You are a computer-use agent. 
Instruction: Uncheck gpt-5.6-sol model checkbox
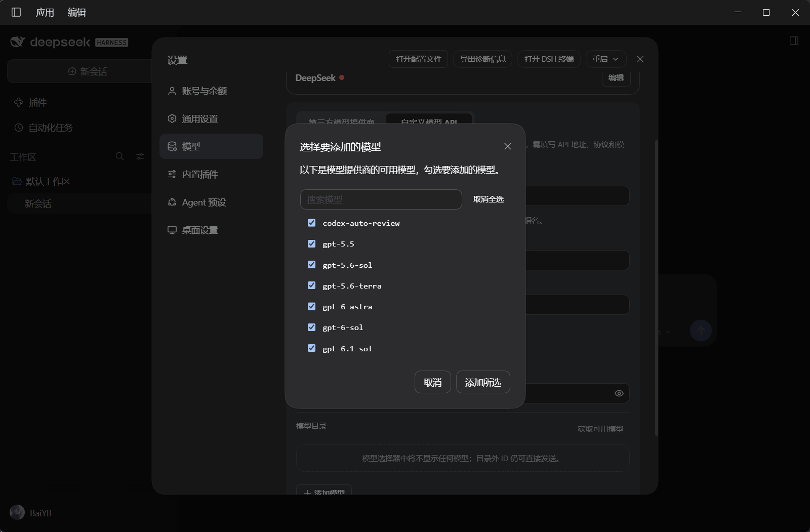[x=311, y=265]
